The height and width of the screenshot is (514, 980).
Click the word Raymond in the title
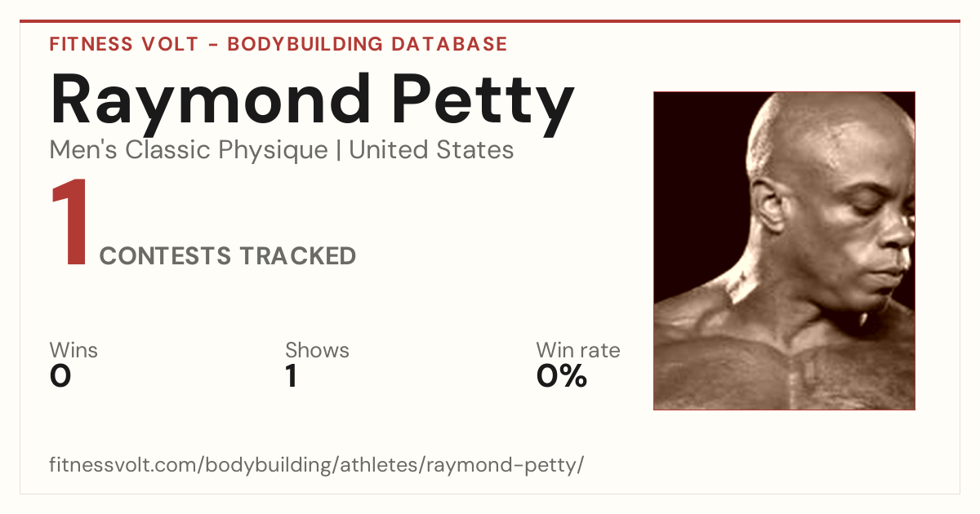click(x=209, y=99)
